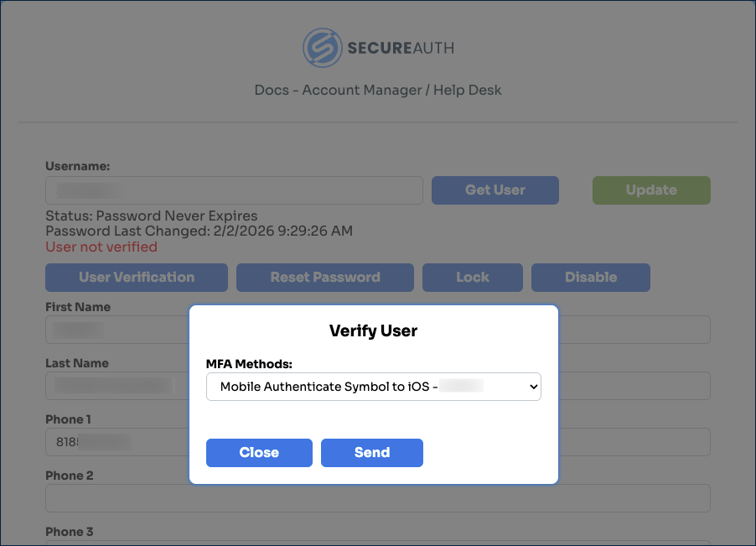Click the 'Password Last Changed' line
This screenshot has width=756, height=546.
[199, 231]
